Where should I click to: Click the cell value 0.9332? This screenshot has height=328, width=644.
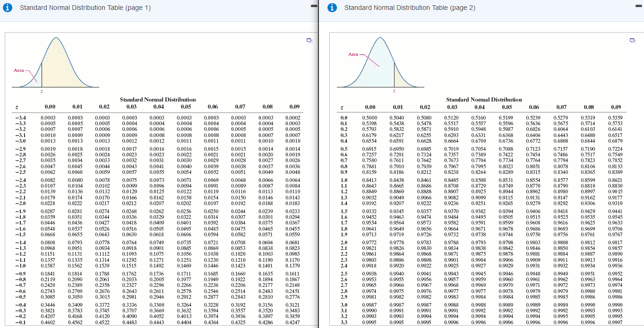click(369, 211)
